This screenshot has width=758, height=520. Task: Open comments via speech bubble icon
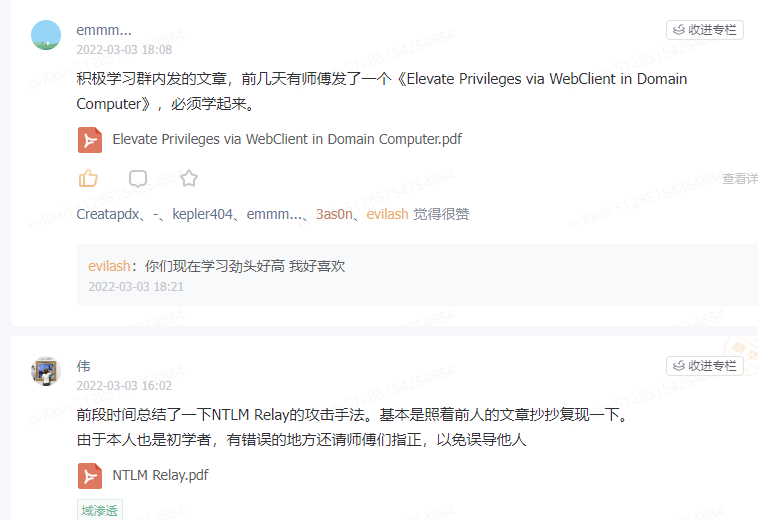coord(138,178)
